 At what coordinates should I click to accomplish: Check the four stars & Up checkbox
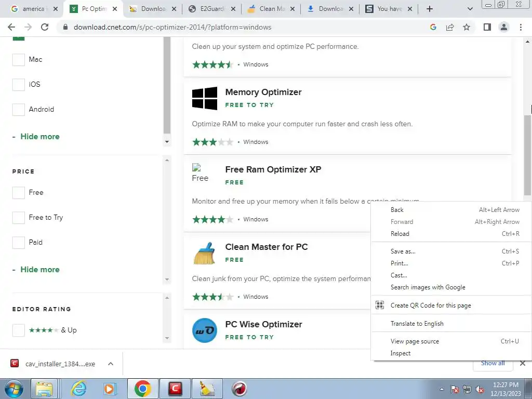[19, 330]
